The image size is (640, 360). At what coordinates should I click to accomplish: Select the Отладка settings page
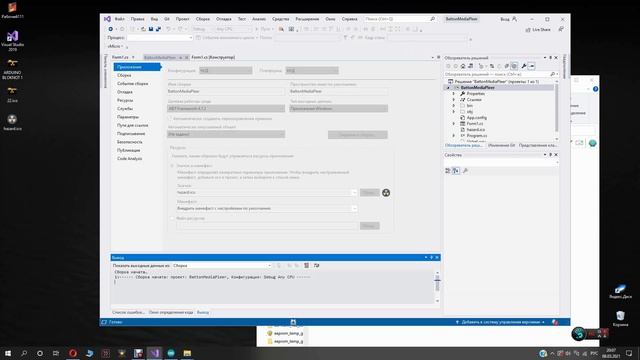pos(124,92)
